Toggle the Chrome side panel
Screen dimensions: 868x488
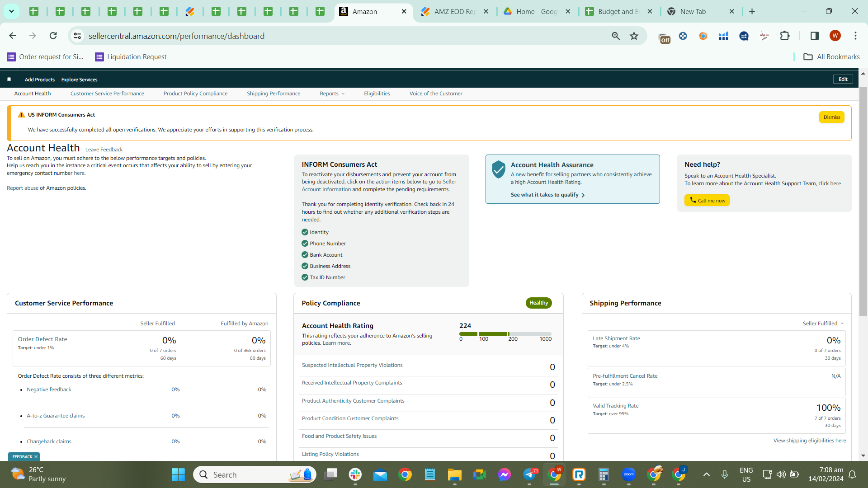pos(815,36)
